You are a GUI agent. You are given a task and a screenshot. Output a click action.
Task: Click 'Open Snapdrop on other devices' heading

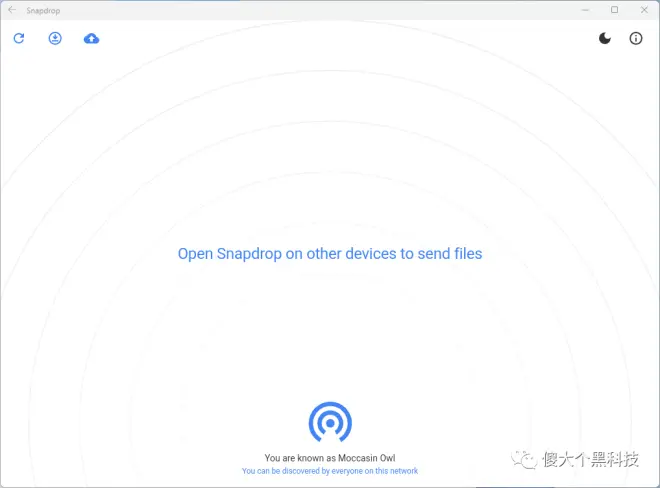click(330, 253)
